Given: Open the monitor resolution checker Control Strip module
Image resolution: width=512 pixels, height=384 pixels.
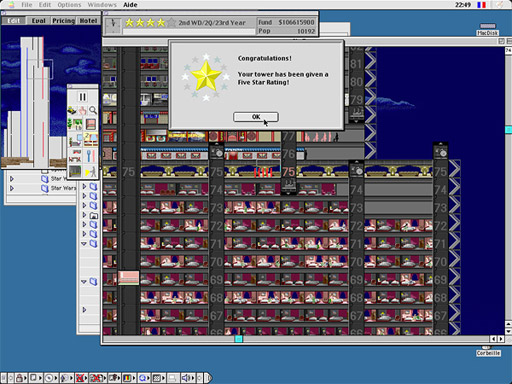Looking at the screenshot, I should point(158,378).
